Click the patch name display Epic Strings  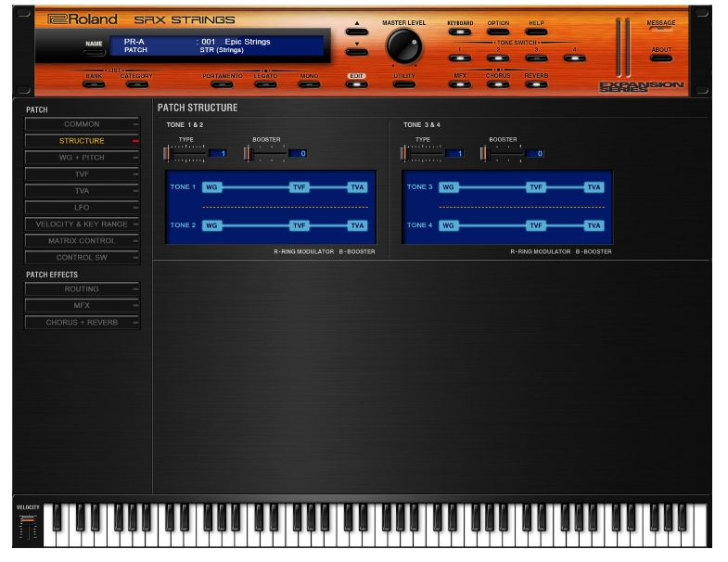[x=248, y=42]
